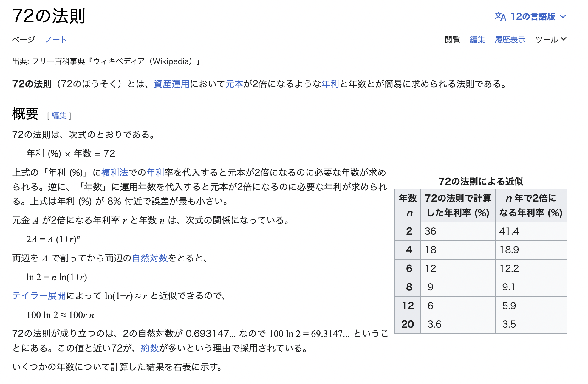Switch to the ページ tab

click(23, 39)
